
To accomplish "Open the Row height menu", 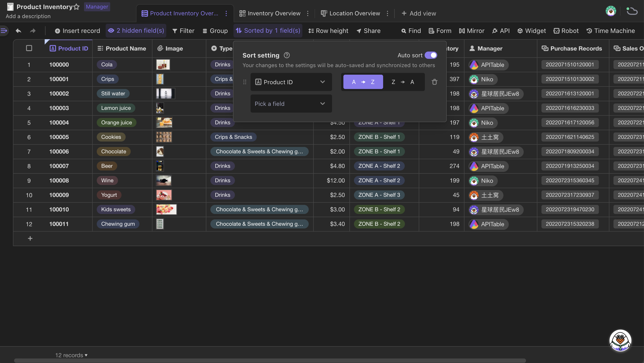I will coord(328,31).
